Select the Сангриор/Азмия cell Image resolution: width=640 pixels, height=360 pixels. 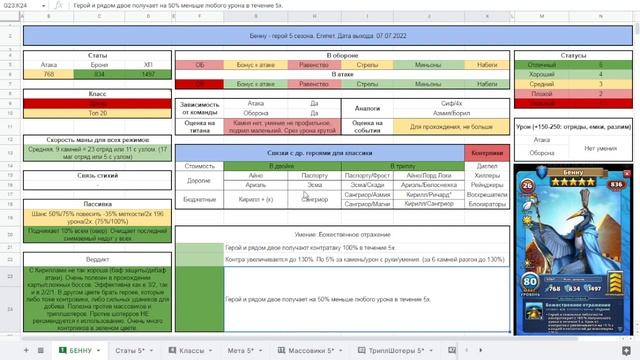(367, 195)
